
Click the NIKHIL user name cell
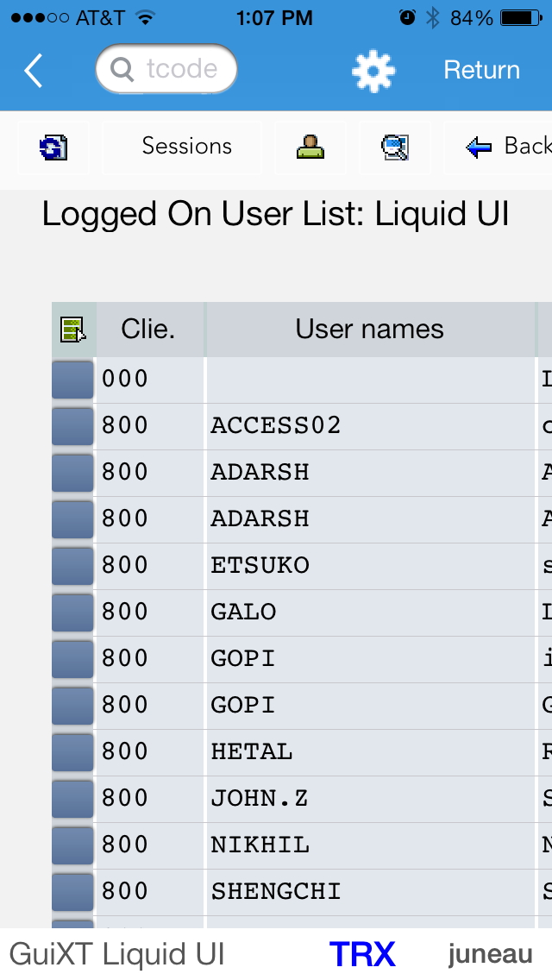[369, 845]
